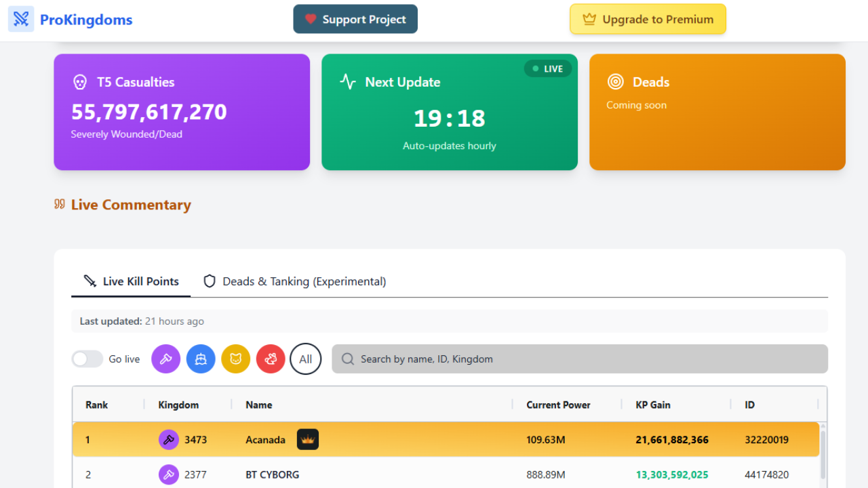Click the 19:18 countdown timer

point(450,119)
